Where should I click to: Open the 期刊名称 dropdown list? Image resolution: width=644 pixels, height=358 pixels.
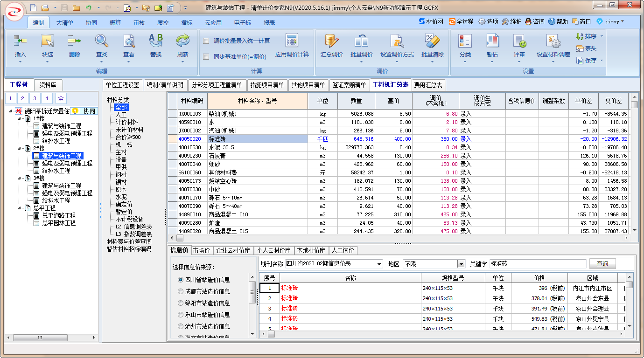click(x=378, y=264)
